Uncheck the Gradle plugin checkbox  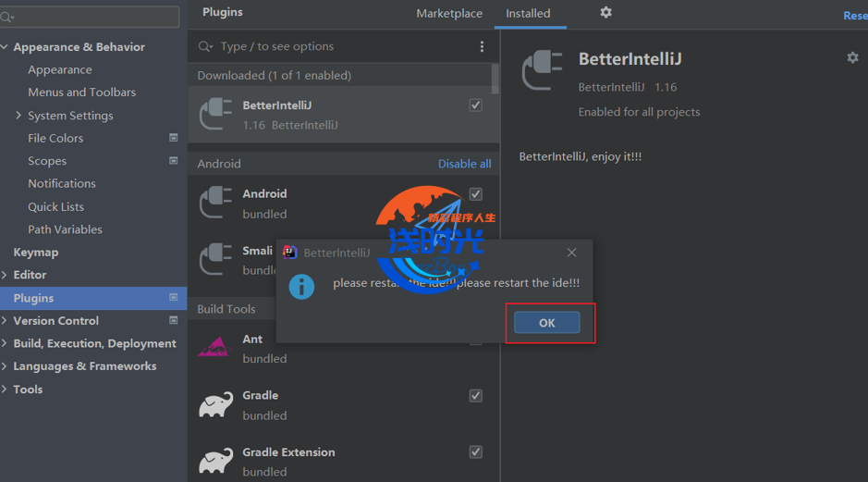(x=475, y=396)
